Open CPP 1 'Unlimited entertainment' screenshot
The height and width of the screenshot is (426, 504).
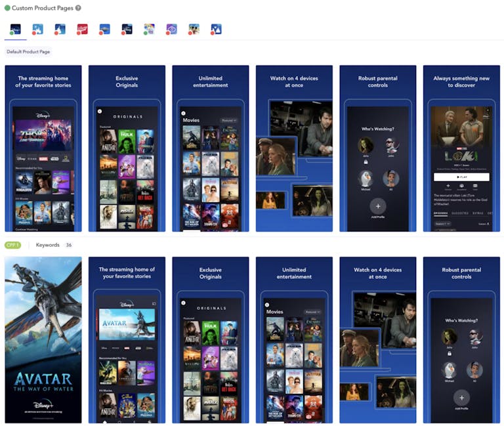point(294,340)
